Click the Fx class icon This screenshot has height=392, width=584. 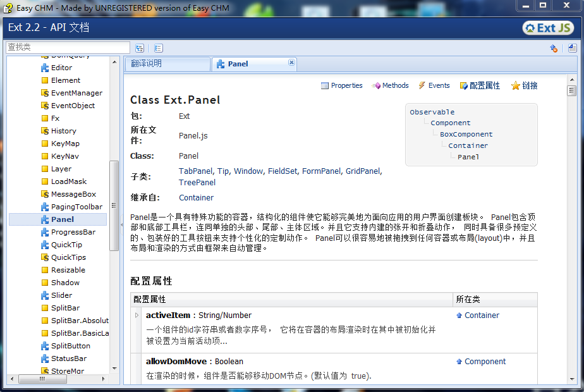(45, 118)
